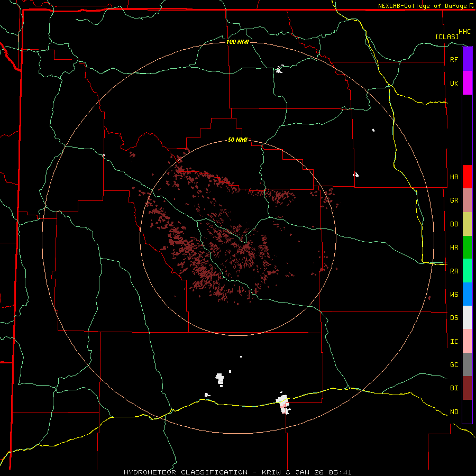476x476 pixels.
Task: Click the HYDROMETEOR CLASSIFICATION title text
Action: 186,472
